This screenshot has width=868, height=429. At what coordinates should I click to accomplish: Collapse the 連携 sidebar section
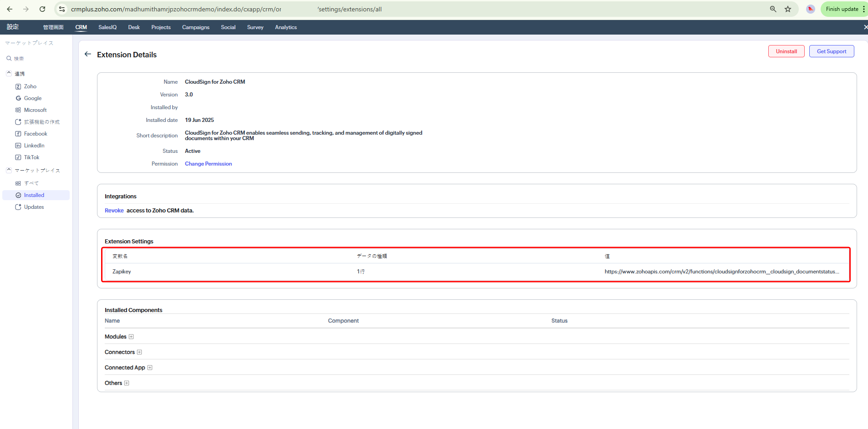9,73
